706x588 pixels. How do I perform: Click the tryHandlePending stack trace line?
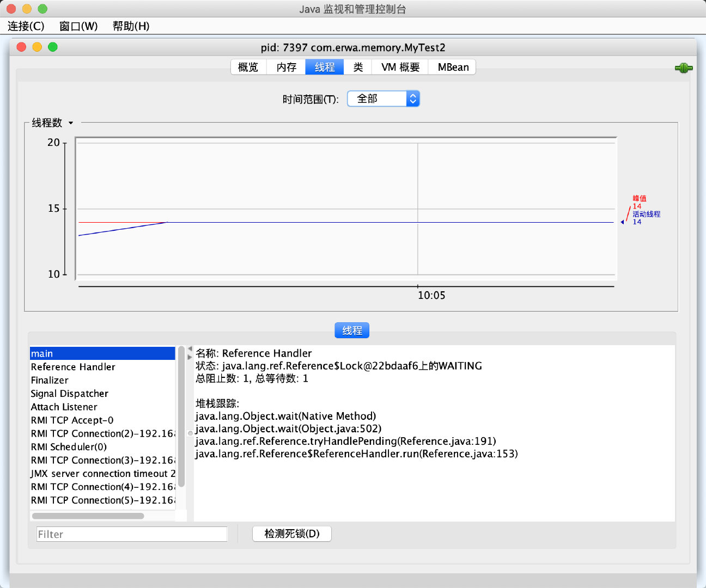[x=346, y=441]
